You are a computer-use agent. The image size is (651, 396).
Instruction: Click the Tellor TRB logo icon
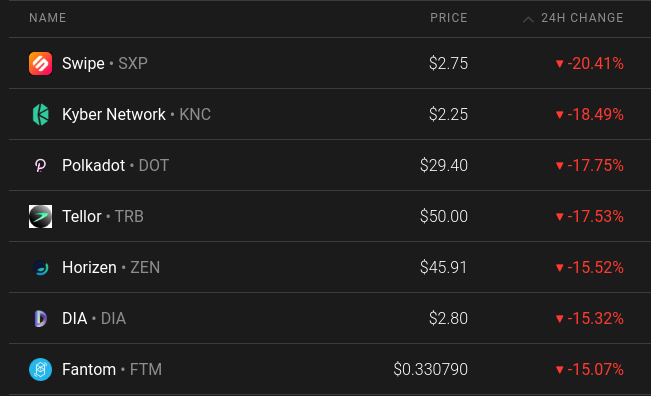point(40,216)
